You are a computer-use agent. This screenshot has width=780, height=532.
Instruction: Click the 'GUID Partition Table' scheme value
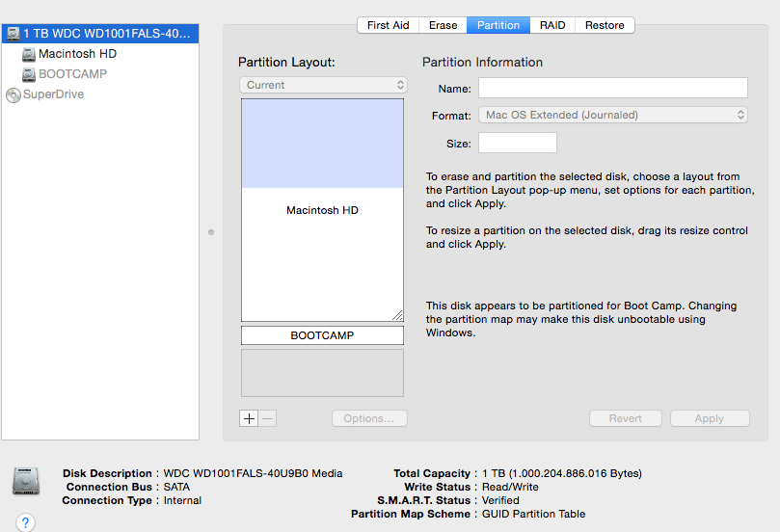533,514
